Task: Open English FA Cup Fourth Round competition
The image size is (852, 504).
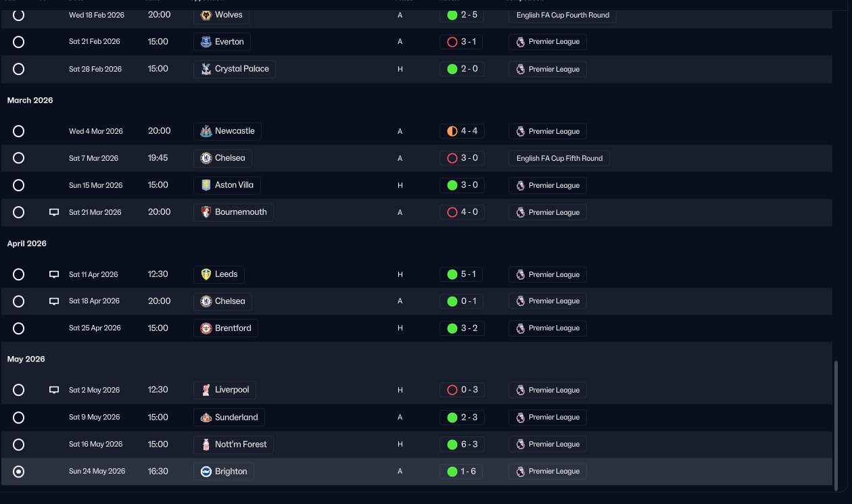Action: pos(563,15)
